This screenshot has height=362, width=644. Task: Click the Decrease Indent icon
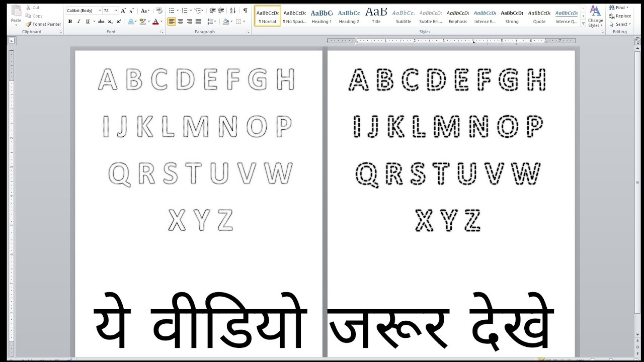[213, 11]
